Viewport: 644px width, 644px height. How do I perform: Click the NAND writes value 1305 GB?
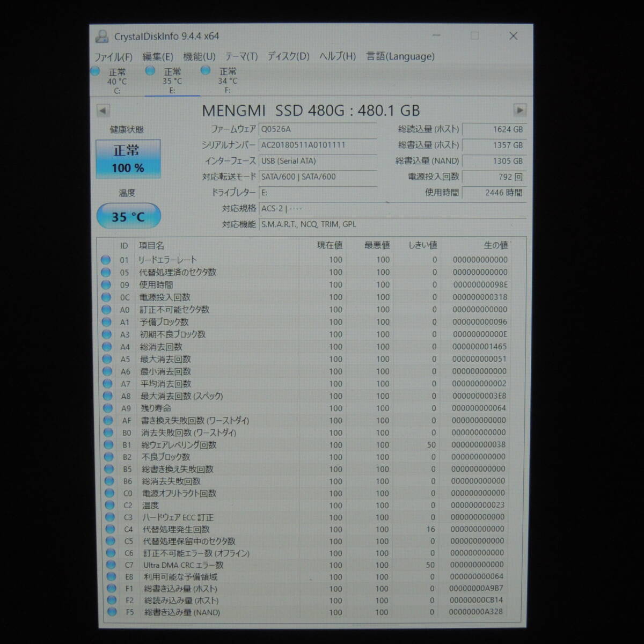(494, 161)
